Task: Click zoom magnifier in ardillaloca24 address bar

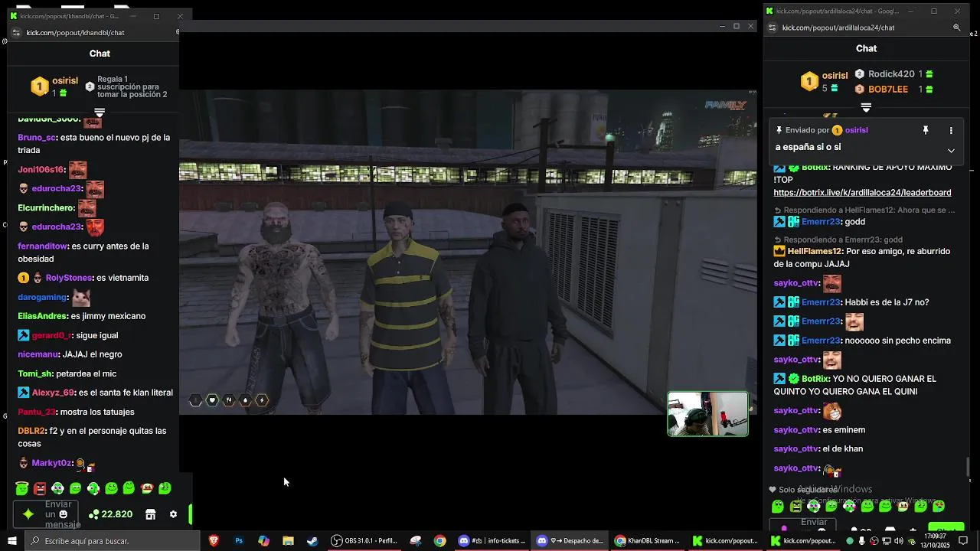Action: point(956,28)
